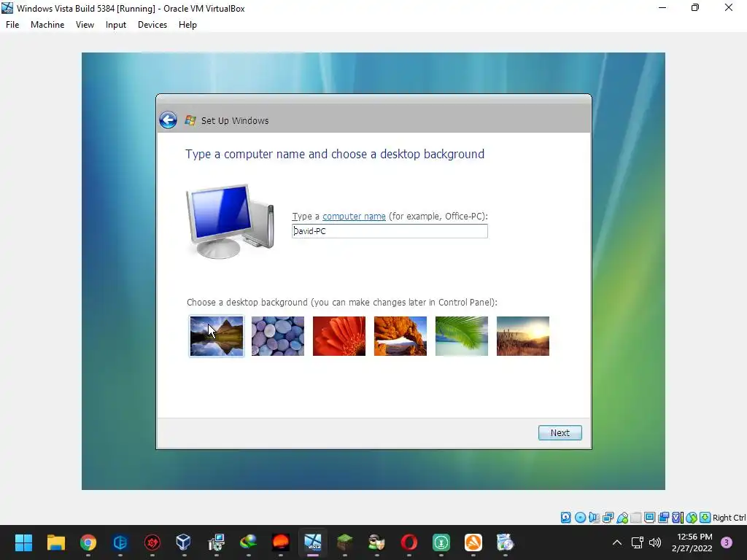Click the computer monitor illustration

(x=231, y=222)
